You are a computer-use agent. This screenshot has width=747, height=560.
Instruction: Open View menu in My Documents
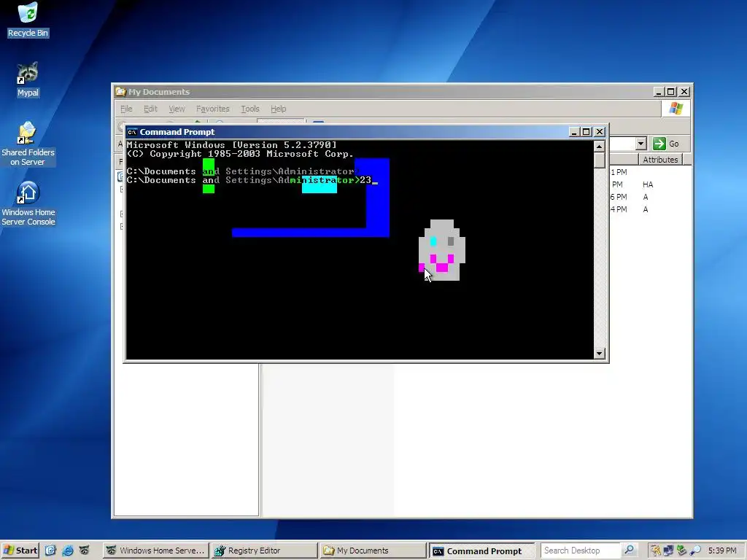point(177,109)
